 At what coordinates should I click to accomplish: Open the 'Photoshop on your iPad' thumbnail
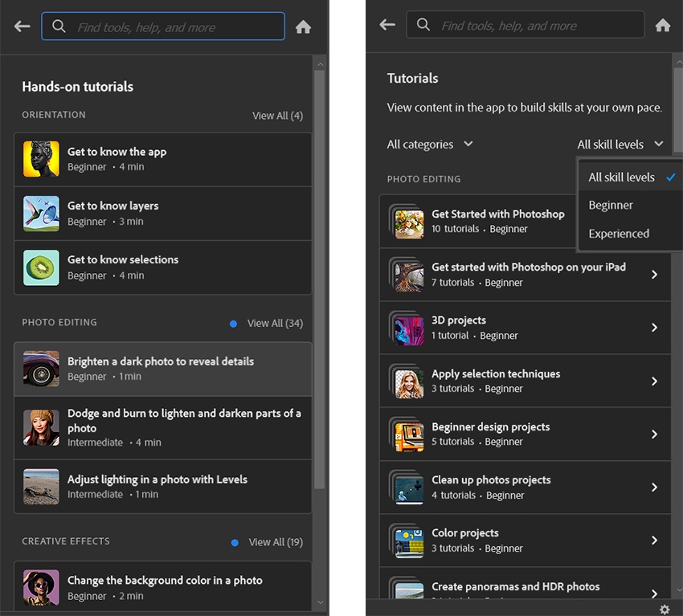[407, 275]
